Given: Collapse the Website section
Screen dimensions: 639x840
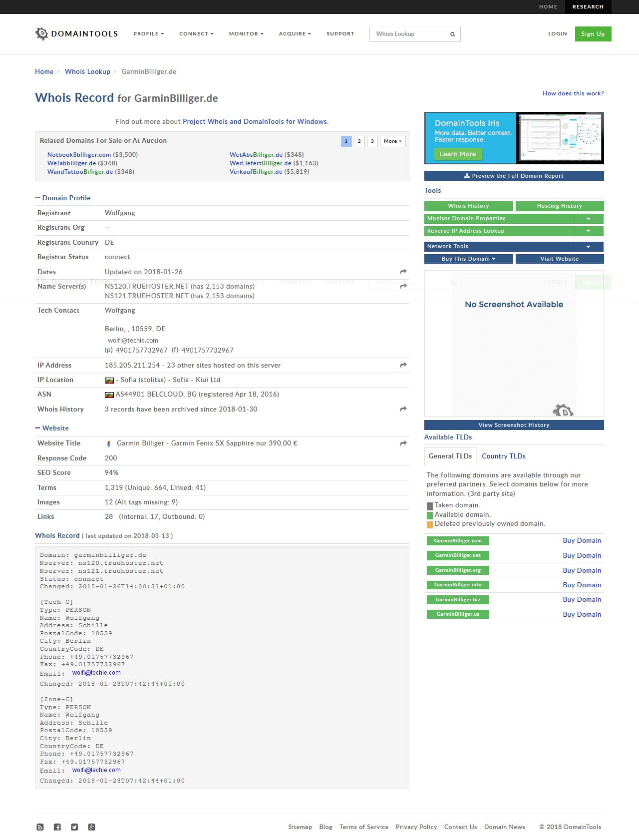Looking at the screenshot, I should pos(38,428).
